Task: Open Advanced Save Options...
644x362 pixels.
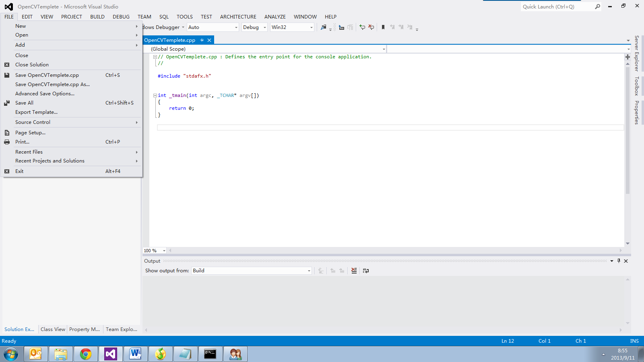Action: pyautogui.click(x=72, y=94)
